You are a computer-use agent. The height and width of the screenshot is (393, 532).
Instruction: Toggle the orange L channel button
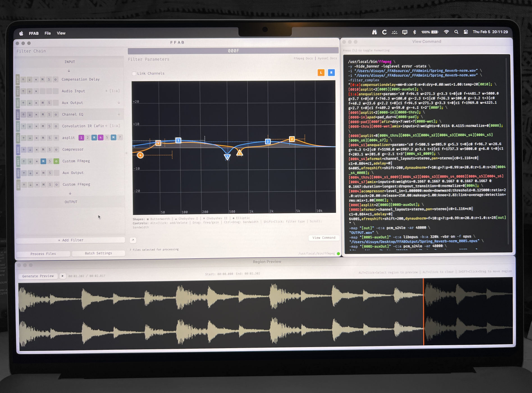pyautogui.click(x=321, y=73)
